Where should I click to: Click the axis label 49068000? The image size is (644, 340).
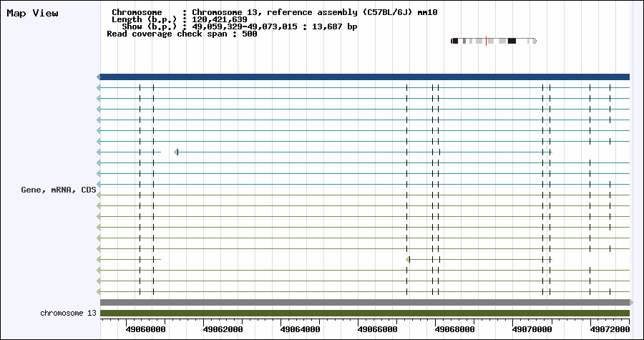click(x=454, y=330)
